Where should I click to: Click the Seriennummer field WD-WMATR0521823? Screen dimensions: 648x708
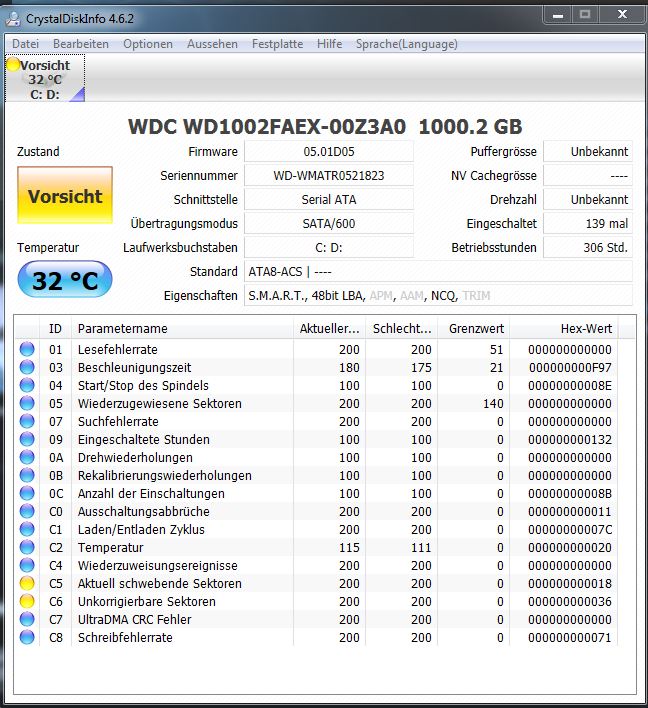(329, 175)
